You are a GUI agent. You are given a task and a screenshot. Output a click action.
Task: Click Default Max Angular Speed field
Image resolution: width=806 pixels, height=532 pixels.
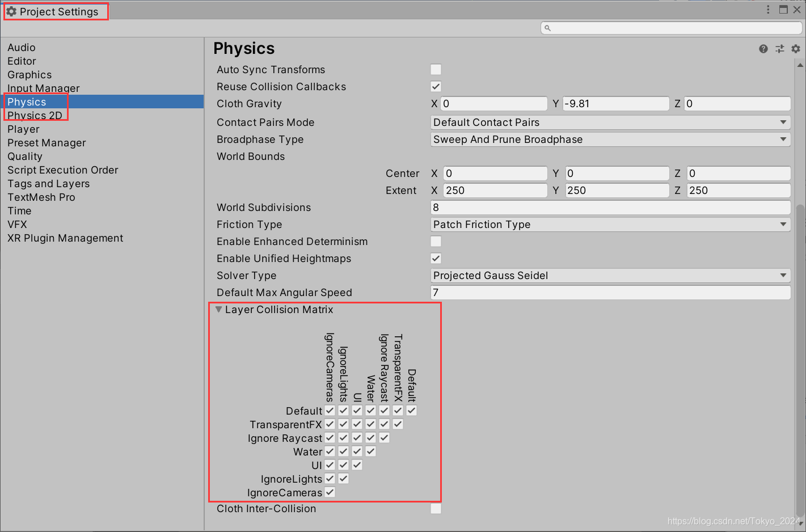pos(610,293)
